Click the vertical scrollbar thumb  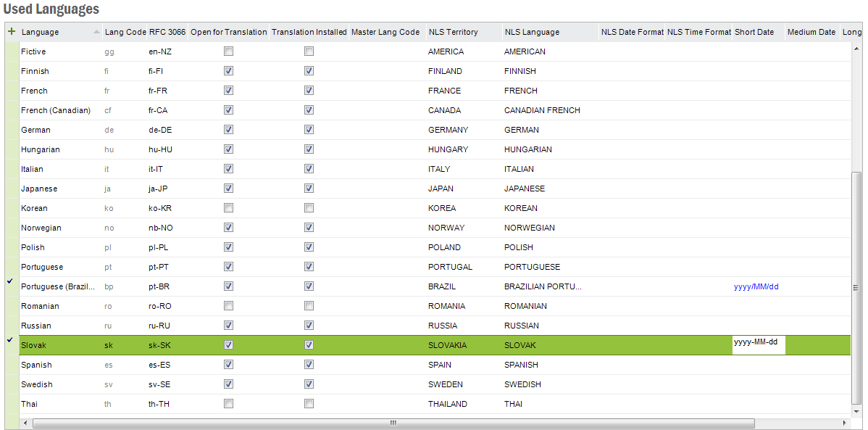[x=856, y=287]
